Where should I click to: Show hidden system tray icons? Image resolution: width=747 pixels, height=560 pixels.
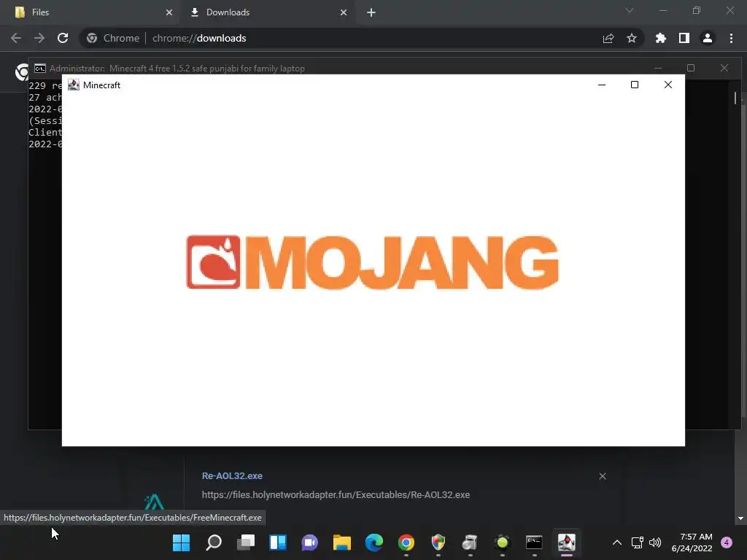click(x=617, y=542)
